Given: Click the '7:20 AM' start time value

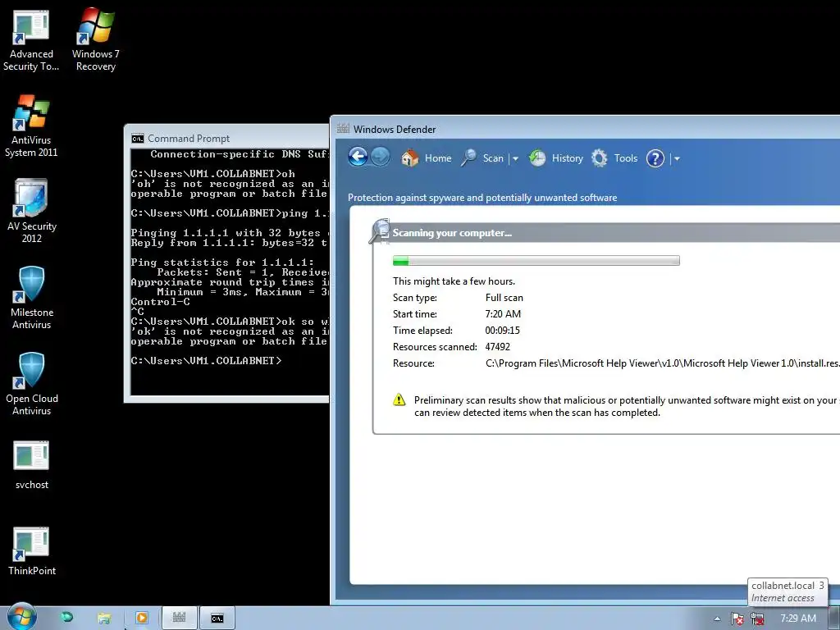Looking at the screenshot, I should click(x=503, y=314).
